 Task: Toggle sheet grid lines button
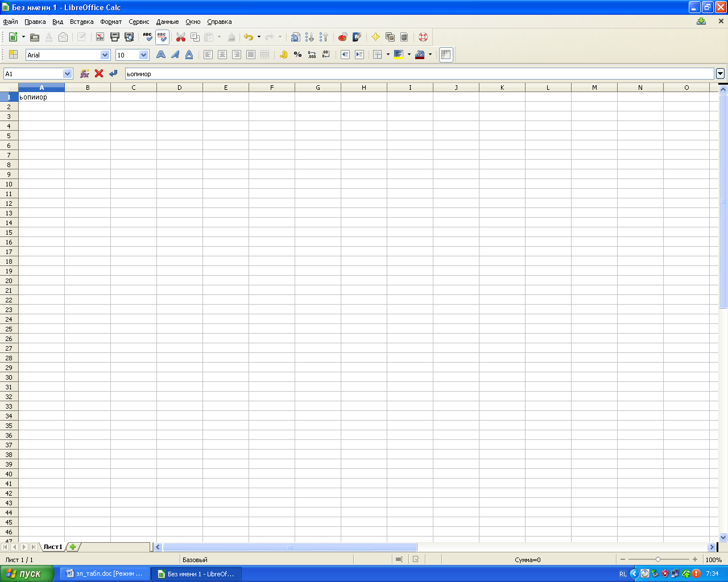446,55
